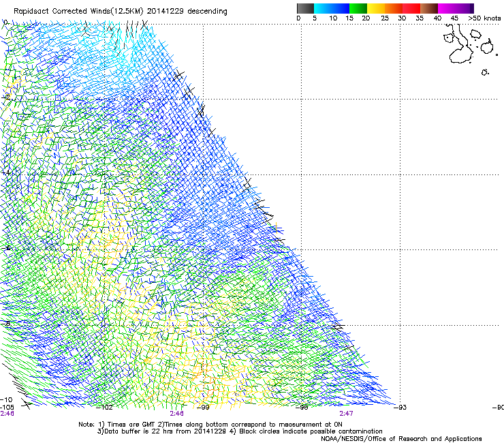Click the '-10' latitude label
Image resolution: width=504 pixels, height=443 pixels.
pos(6,400)
